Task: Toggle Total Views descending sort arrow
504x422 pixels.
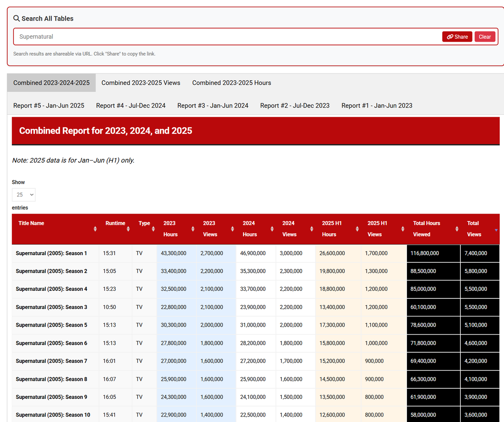Action: [x=496, y=230]
